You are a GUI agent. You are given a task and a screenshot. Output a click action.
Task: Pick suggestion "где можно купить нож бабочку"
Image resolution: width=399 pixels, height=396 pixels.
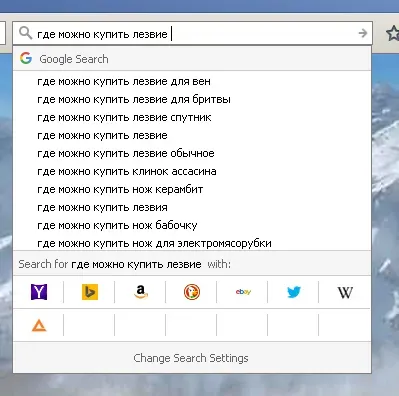coord(192,225)
